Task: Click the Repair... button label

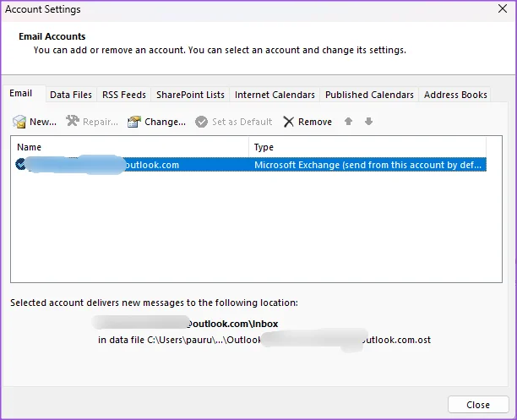Action: pos(101,122)
